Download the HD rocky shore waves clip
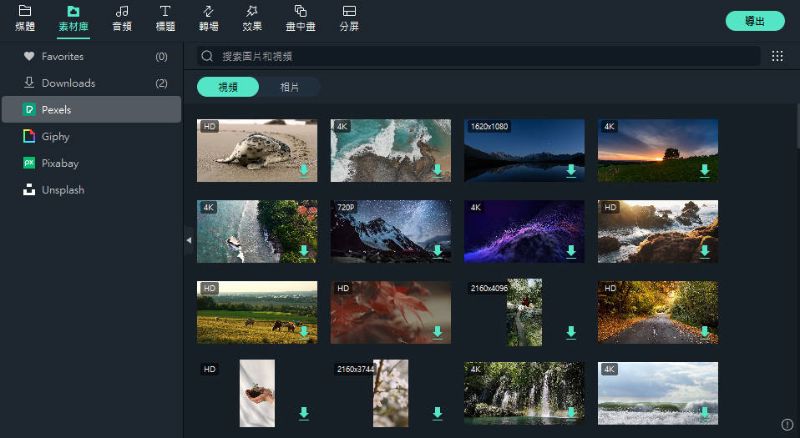The width and height of the screenshot is (800, 438). [x=705, y=251]
